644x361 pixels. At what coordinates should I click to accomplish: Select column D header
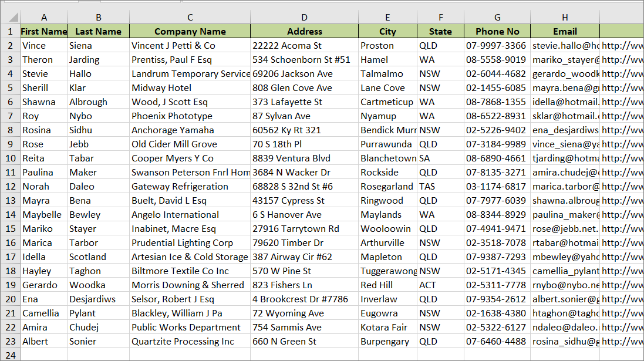click(304, 17)
